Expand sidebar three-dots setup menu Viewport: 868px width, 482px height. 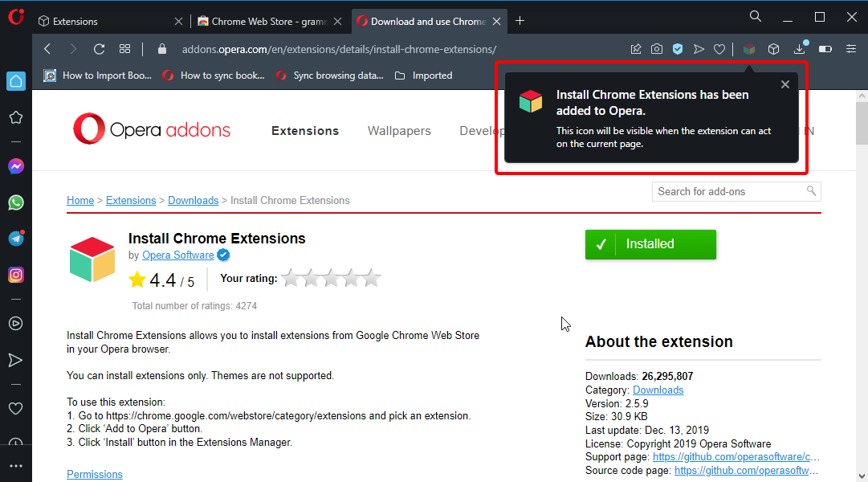tap(16, 466)
